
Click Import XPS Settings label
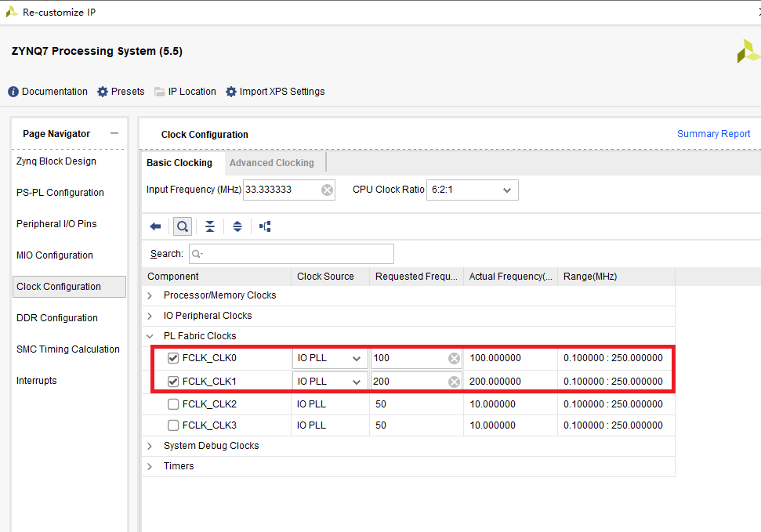click(x=282, y=92)
